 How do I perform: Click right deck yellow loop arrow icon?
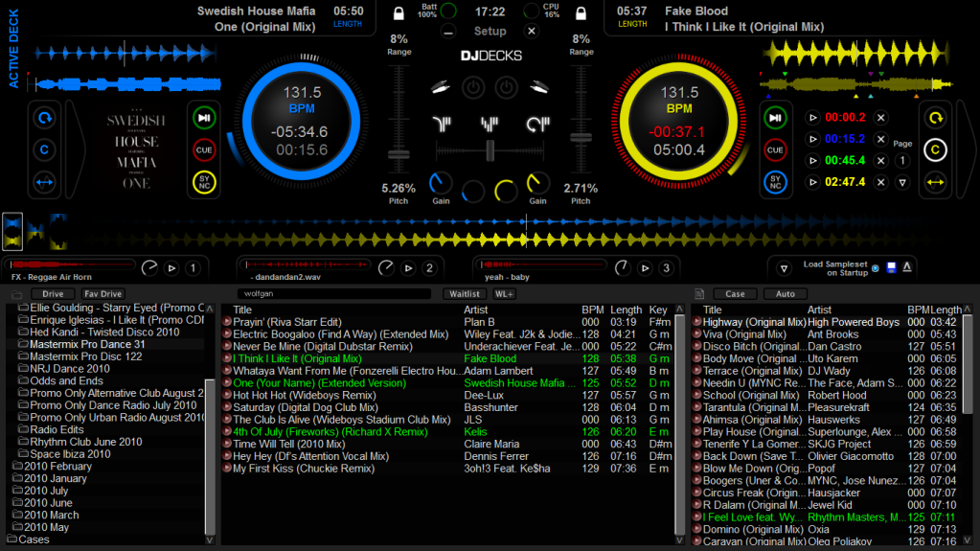[x=935, y=118]
